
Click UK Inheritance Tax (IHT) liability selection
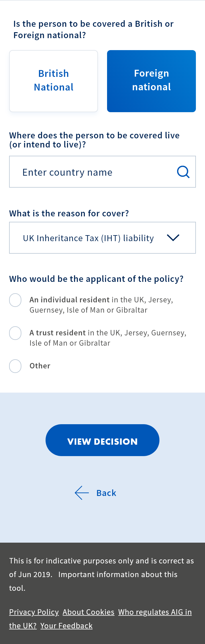[x=88, y=238]
